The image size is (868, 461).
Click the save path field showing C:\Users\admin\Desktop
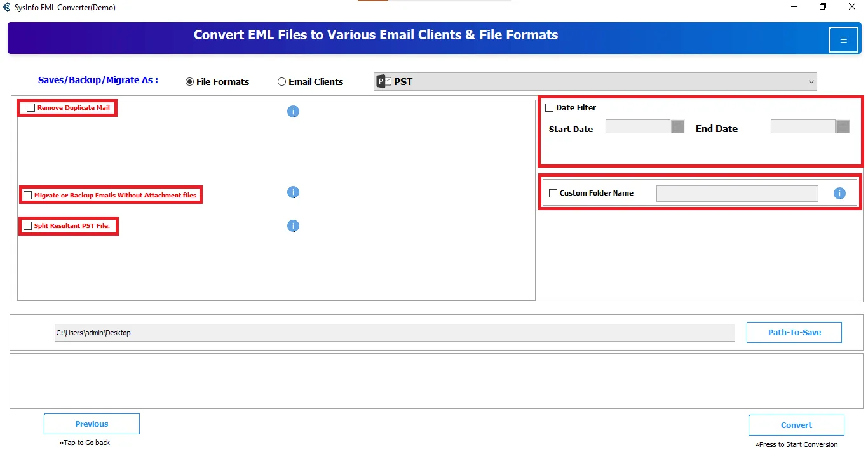click(395, 333)
